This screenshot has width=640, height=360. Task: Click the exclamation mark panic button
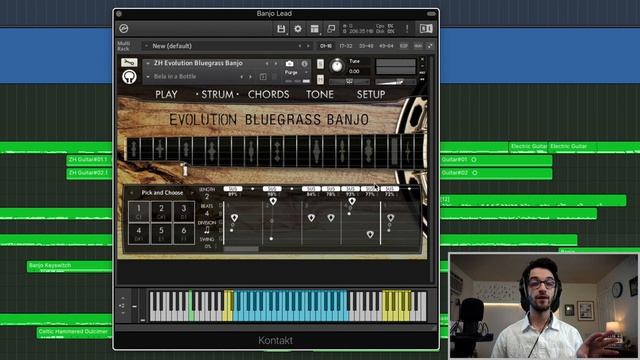[x=407, y=29]
